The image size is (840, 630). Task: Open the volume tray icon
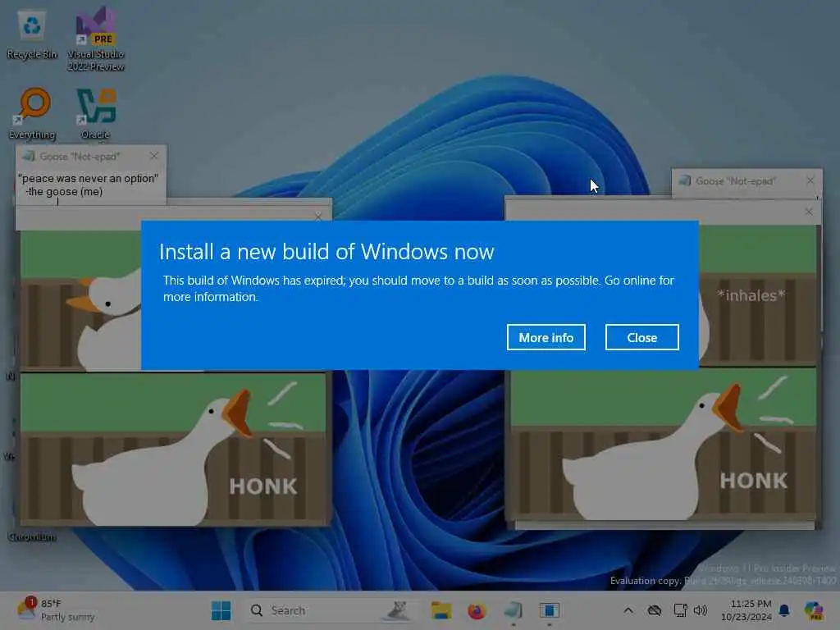pyautogui.click(x=701, y=610)
